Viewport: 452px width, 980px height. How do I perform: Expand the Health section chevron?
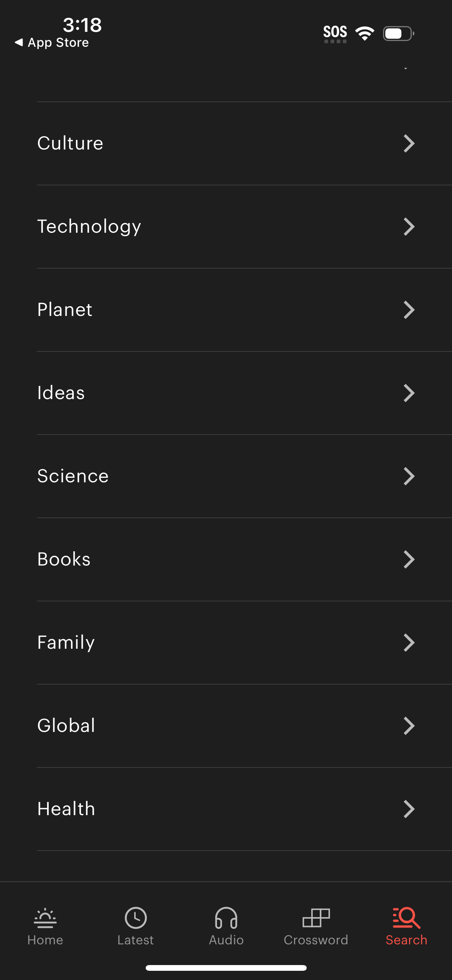tap(409, 809)
